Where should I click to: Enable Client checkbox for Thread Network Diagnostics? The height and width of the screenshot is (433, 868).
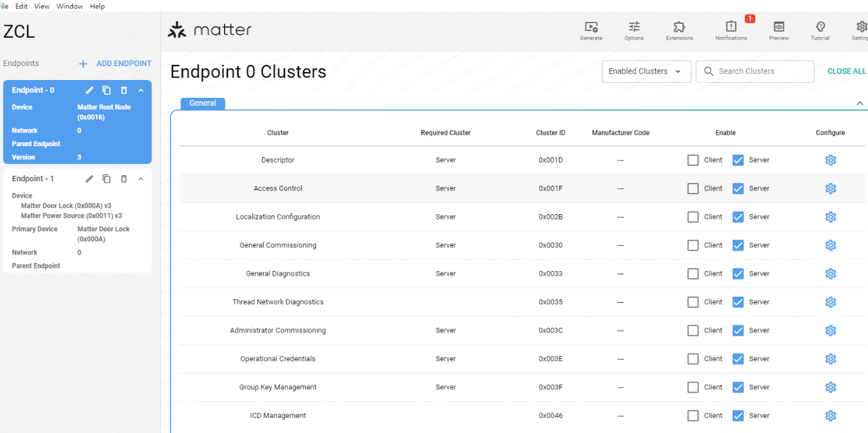point(693,302)
